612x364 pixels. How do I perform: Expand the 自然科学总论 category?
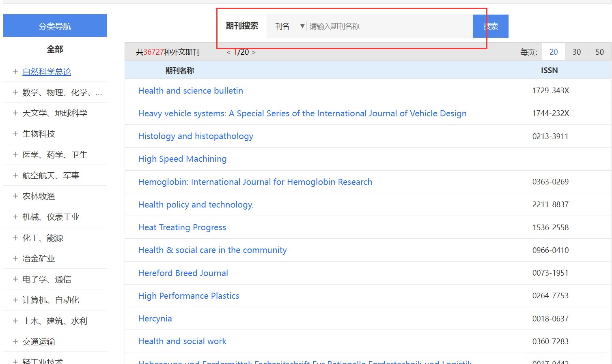(15, 72)
